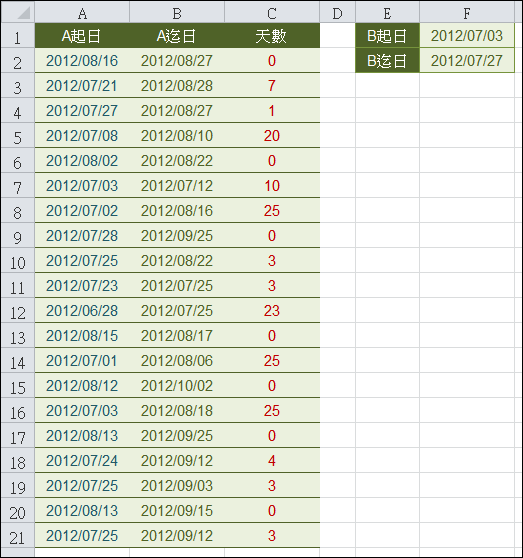Select column F header
Viewport: 523px width, 558px height.
[x=467, y=12]
